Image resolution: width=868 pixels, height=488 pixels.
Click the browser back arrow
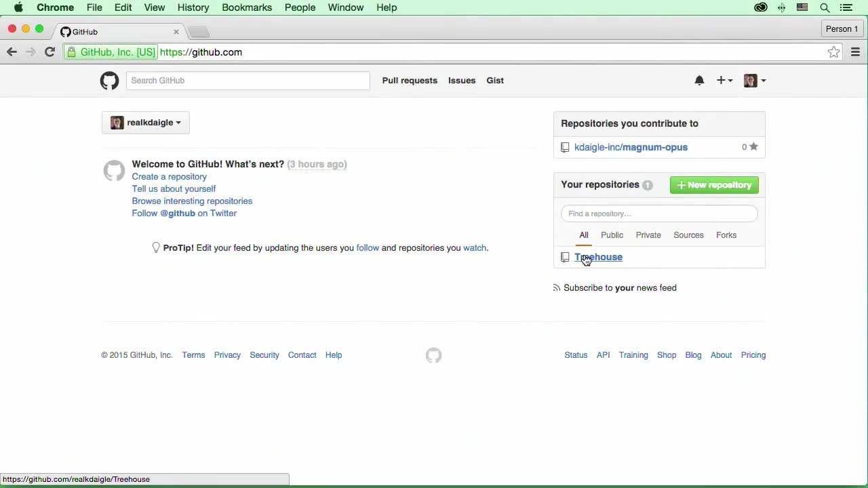[x=12, y=52]
